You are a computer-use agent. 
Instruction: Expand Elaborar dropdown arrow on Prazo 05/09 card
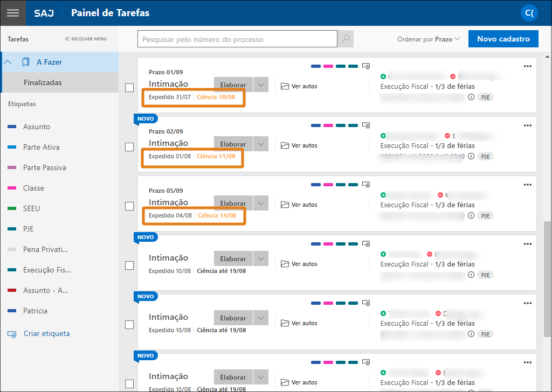[261, 203]
